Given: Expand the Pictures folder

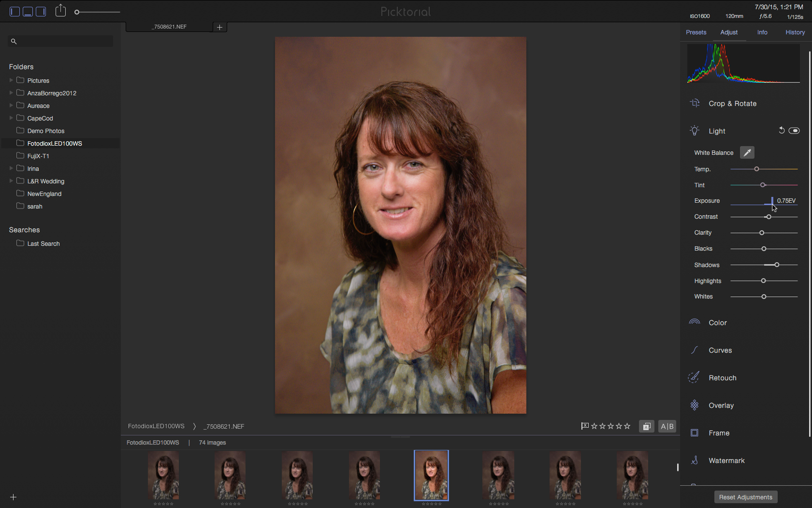Looking at the screenshot, I should click(11, 80).
